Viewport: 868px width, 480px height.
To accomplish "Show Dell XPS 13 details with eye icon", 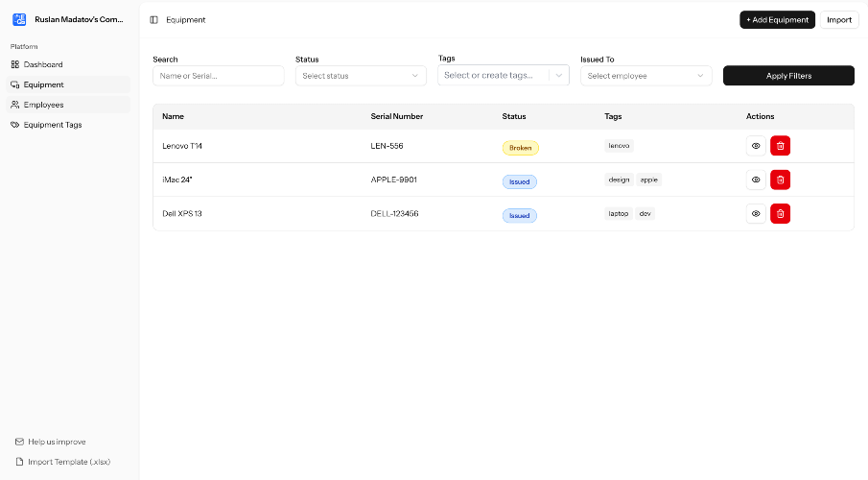I will [x=756, y=213].
